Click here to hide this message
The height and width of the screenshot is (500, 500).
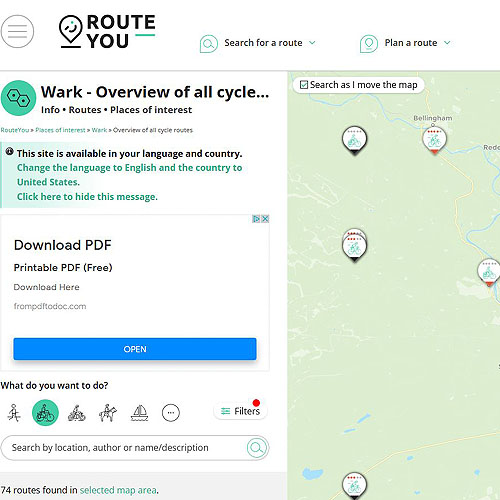coord(87,197)
